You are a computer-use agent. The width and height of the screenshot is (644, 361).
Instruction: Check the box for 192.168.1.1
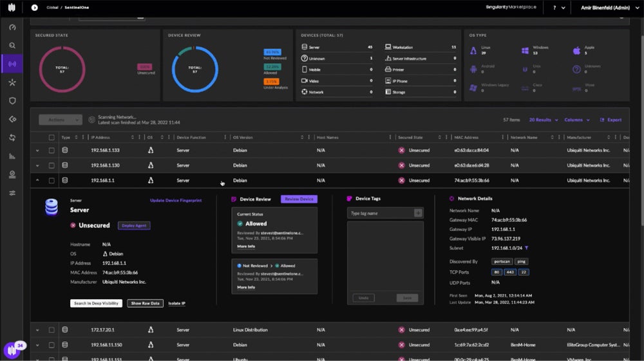52,180
